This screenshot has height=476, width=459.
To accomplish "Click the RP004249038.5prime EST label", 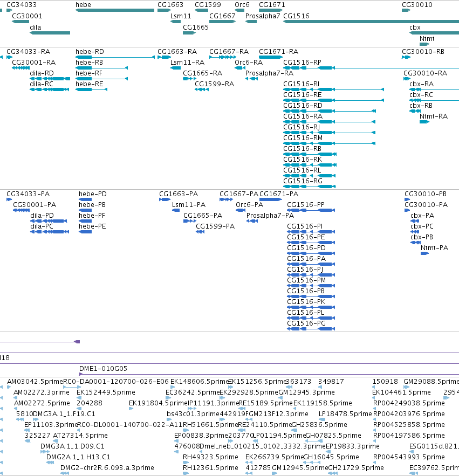I will (409, 403).
